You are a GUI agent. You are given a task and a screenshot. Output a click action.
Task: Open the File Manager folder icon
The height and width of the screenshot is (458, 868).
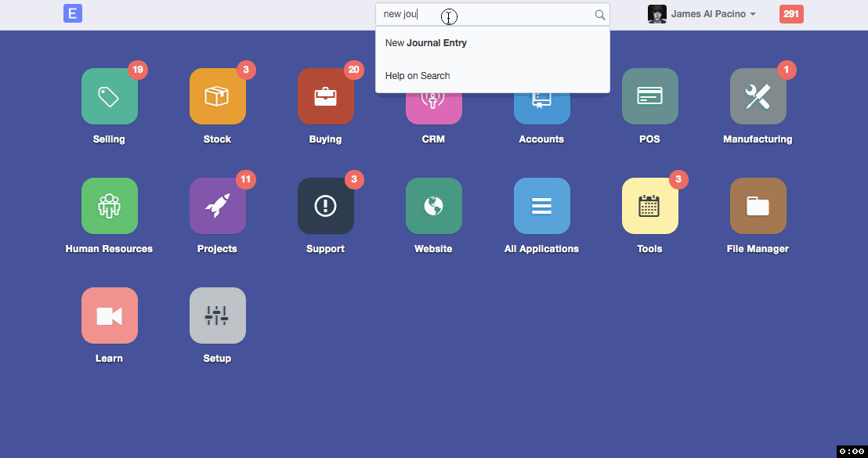pos(758,206)
